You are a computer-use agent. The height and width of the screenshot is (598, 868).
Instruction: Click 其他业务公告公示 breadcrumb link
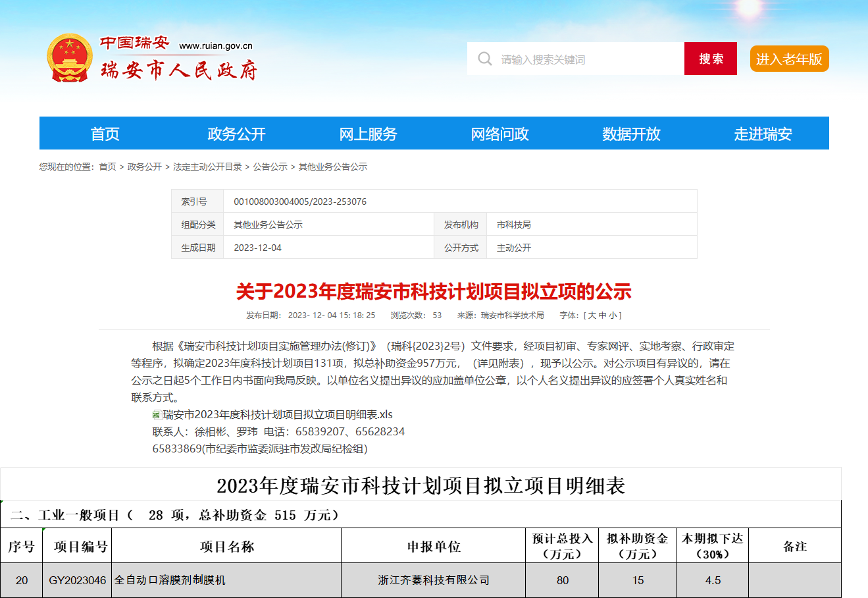tap(333, 167)
